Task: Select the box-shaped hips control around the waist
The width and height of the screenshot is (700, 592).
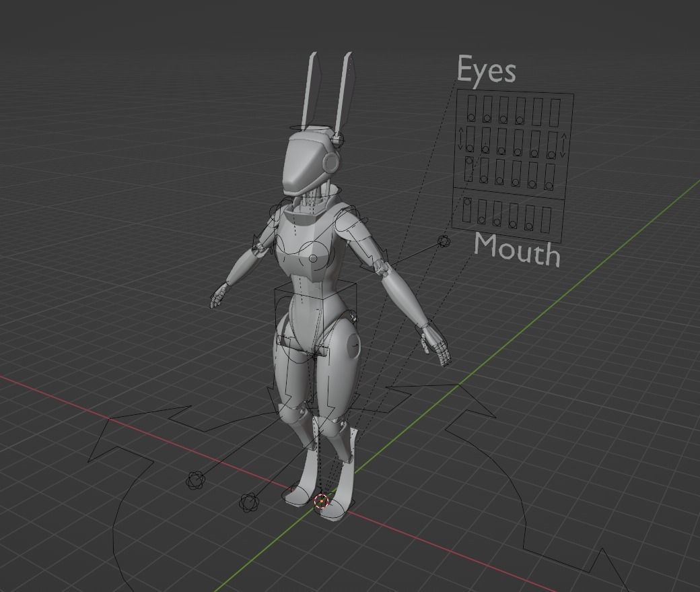Action: click(x=315, y=319)
